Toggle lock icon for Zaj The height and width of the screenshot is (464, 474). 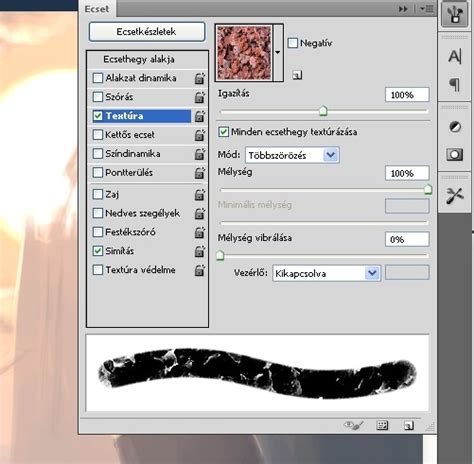click(199, 194)
